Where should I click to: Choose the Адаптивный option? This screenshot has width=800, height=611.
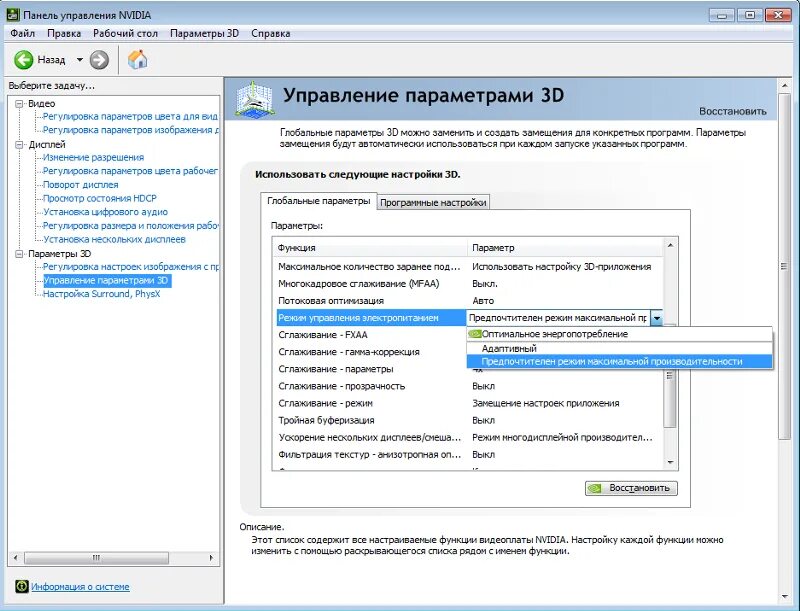click(619, 348)
